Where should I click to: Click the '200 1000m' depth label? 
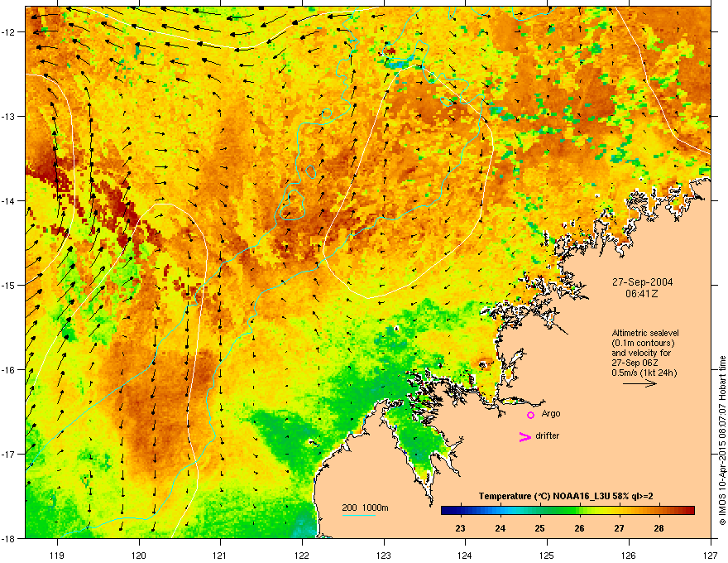[365, 508]
